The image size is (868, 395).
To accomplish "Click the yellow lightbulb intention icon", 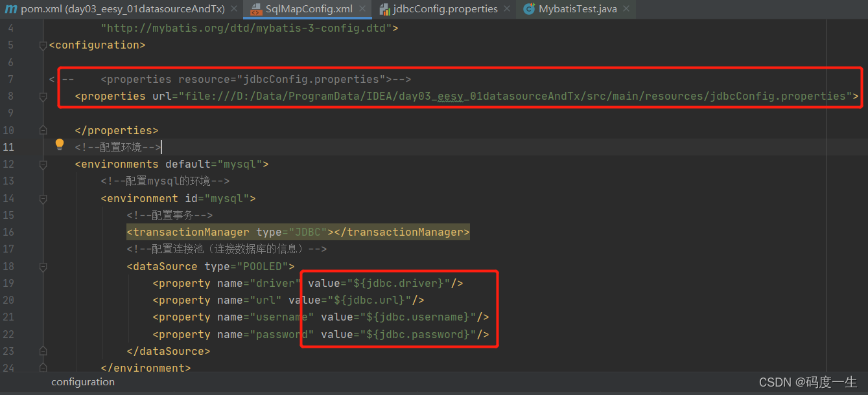I will point(60,144).
